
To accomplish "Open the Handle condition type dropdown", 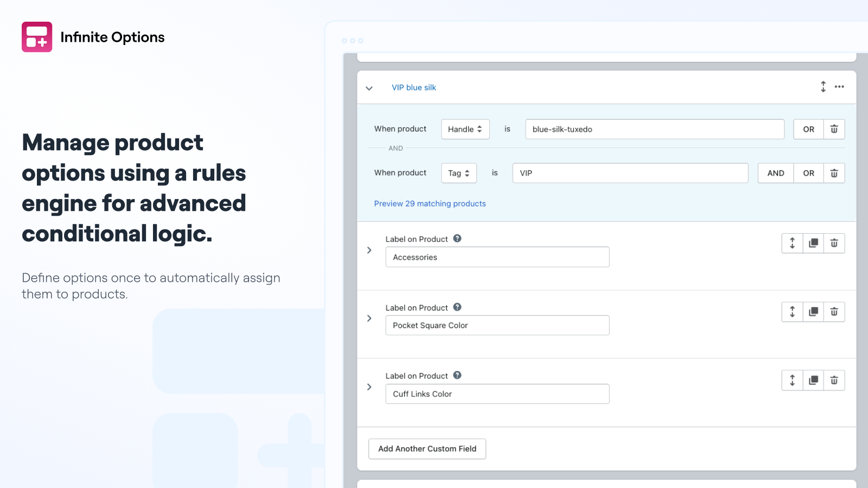I will 465,129.
